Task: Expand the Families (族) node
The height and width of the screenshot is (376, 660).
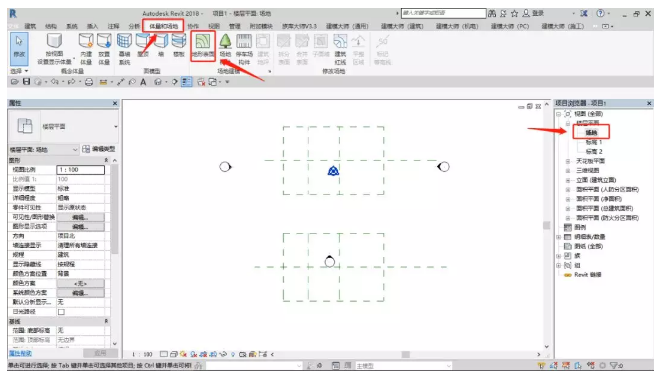Action: click(559, 256)
